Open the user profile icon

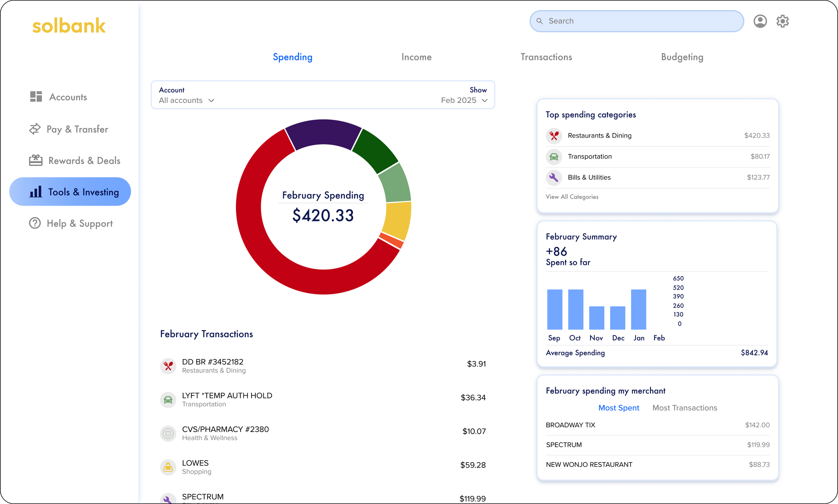760,21
